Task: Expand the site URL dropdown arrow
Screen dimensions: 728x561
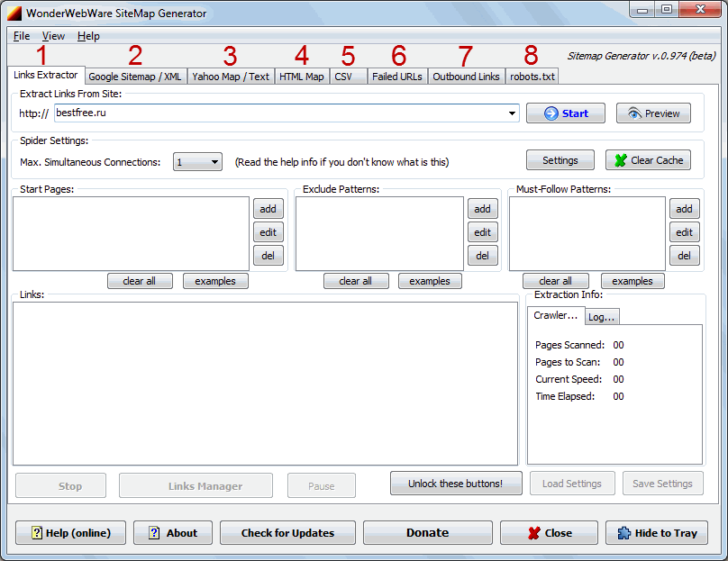Action: (x=513, y=113)
